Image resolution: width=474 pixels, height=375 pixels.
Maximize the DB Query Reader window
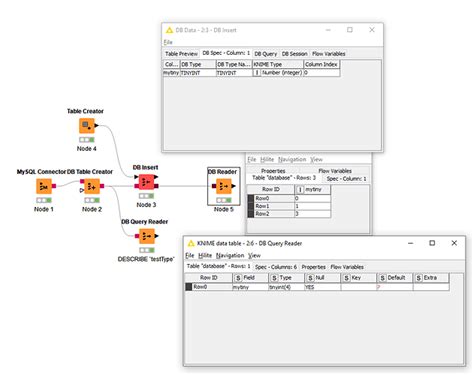click(432, 243)
